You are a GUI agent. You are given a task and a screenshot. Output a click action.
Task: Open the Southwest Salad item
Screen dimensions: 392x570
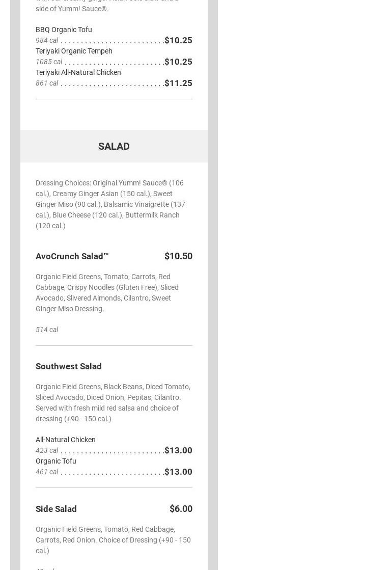click(69, 366)
